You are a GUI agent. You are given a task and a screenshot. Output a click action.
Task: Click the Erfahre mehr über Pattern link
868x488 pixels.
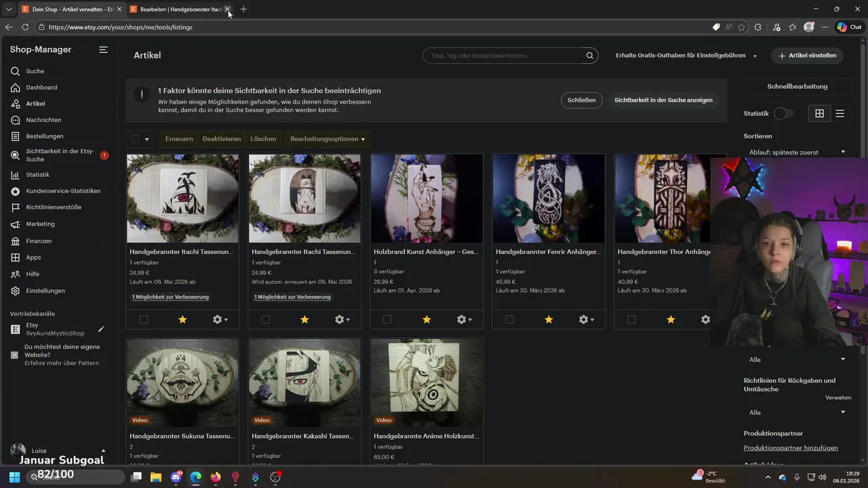[x=62, y=363]
